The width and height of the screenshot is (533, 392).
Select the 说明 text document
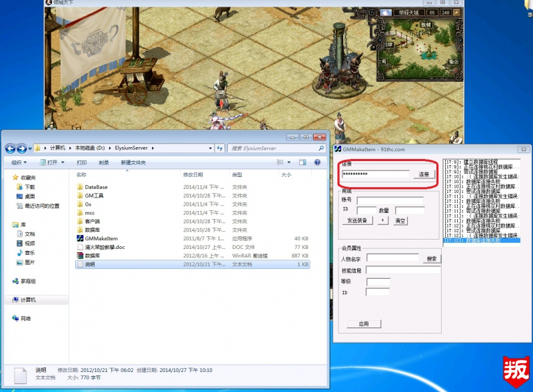coord(193,264)
